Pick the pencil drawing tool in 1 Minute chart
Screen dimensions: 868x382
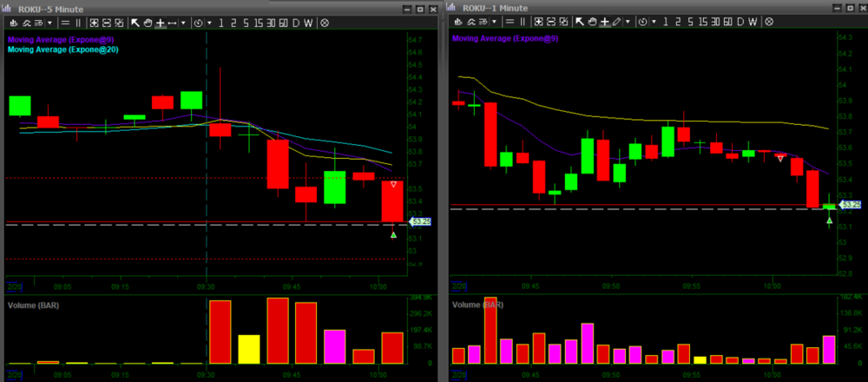point(615,23)
